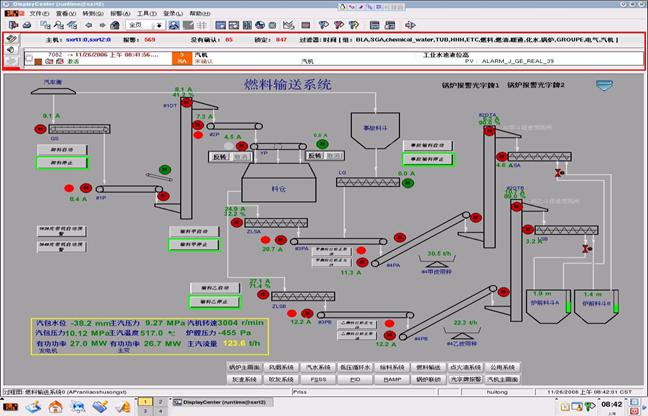The image size is (648, 416).
Task: Click the 料仓 silo graphic
Action: [x=279, y=182]
